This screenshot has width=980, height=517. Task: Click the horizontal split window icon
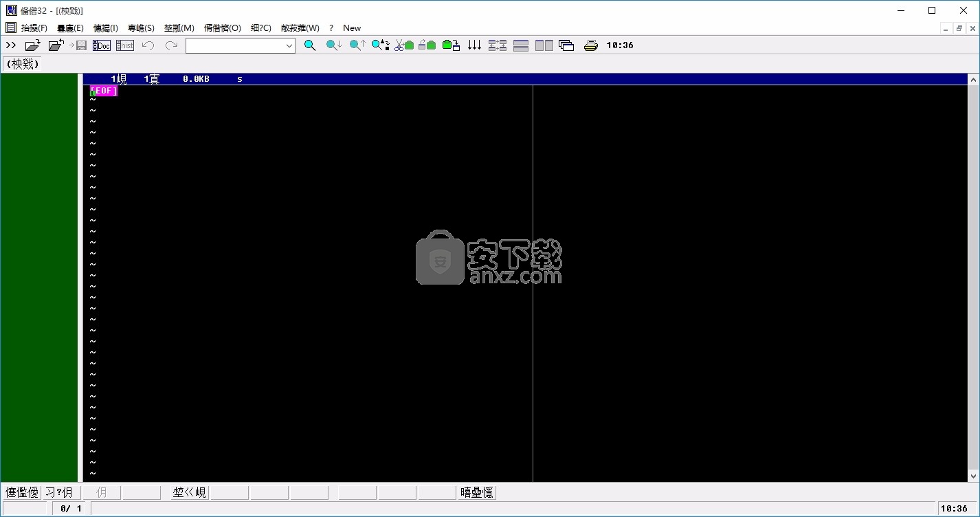coord(521,45)
